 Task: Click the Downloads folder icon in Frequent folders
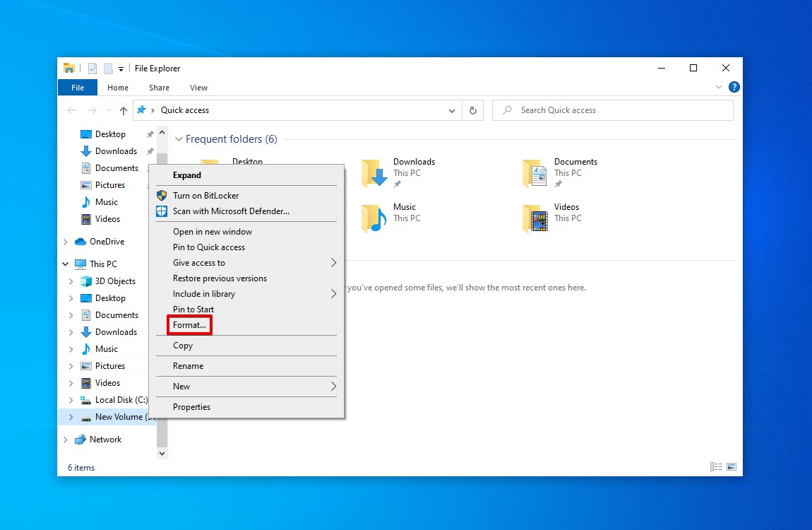pos(374,172)
